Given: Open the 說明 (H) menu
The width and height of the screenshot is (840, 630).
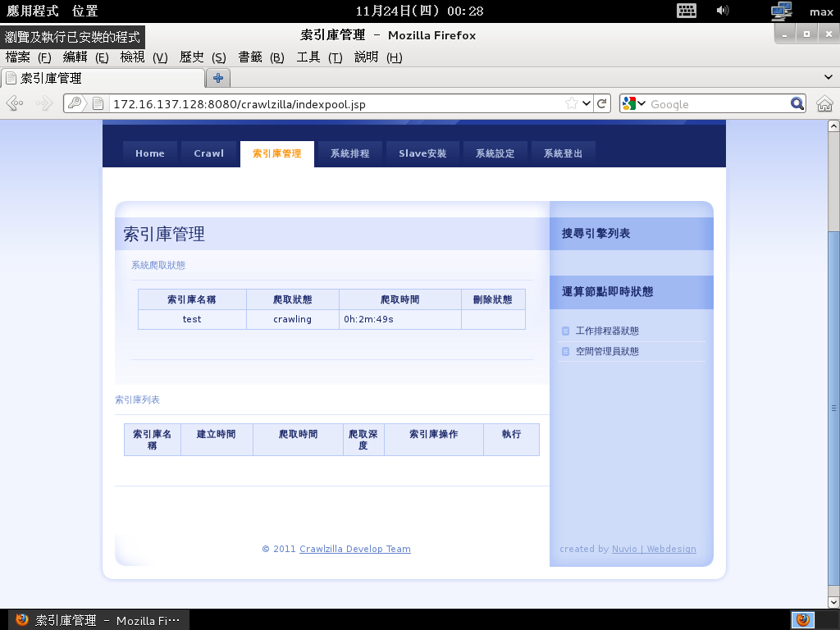Looking at the screenshot, I should (378, 57).
